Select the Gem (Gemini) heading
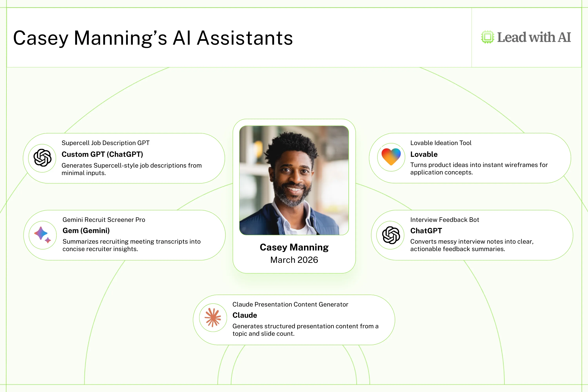This screenshot has height=392, width=588. (x=86, y=230)
